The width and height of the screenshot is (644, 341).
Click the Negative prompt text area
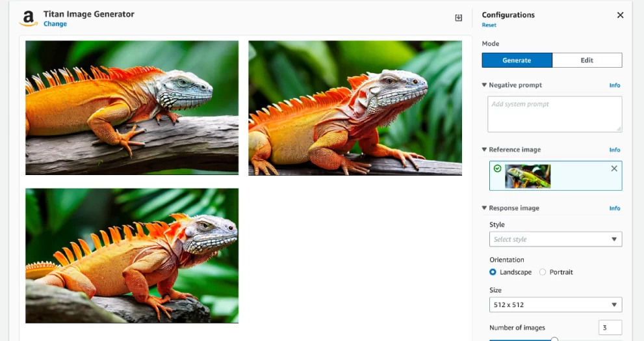point(555,115)
